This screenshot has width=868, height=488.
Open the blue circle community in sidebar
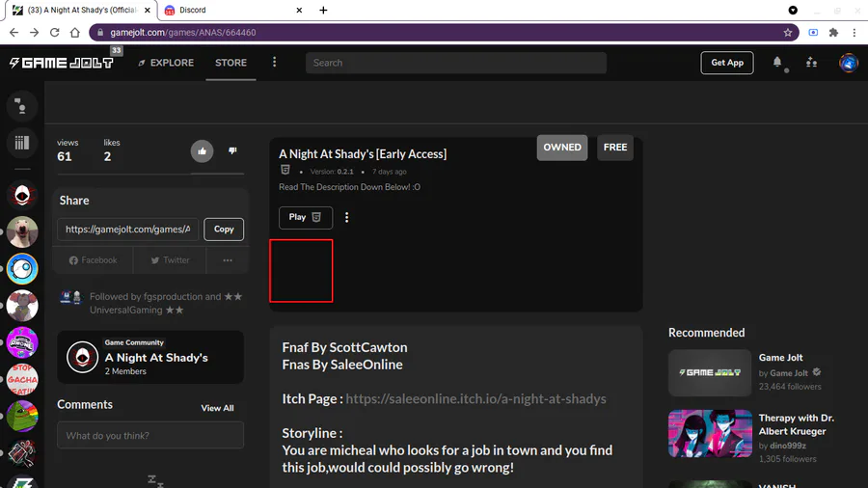pyautogui.click(x=22, y=269)
